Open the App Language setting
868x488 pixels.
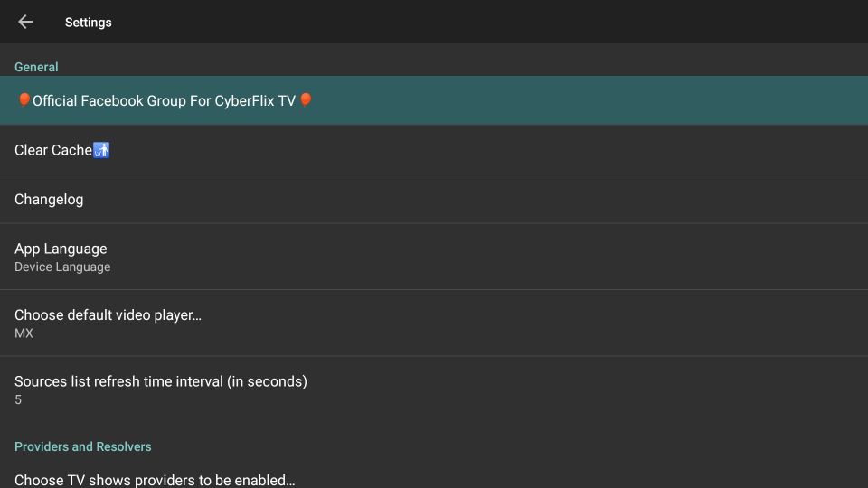click(x=434, y=257)
